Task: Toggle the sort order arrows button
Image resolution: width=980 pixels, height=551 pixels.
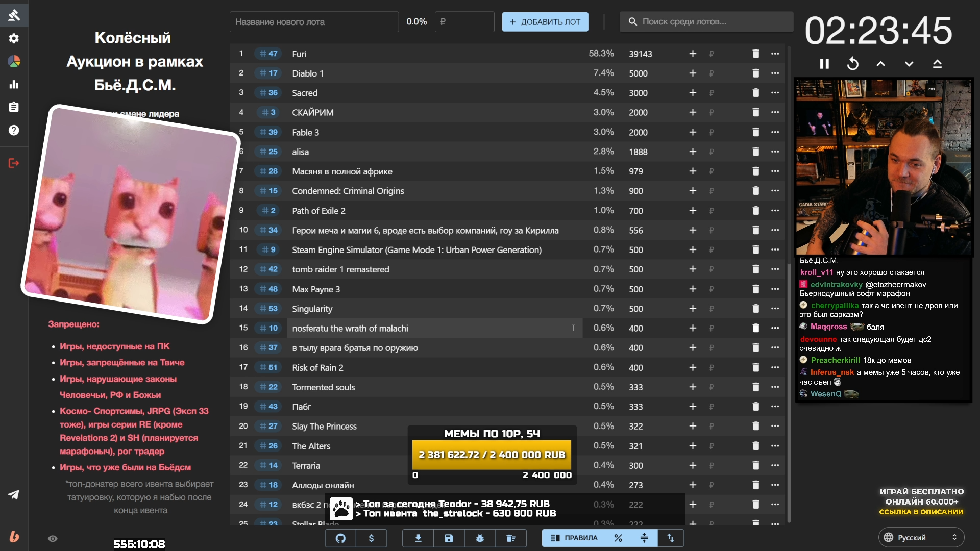Action: point(671,538)
